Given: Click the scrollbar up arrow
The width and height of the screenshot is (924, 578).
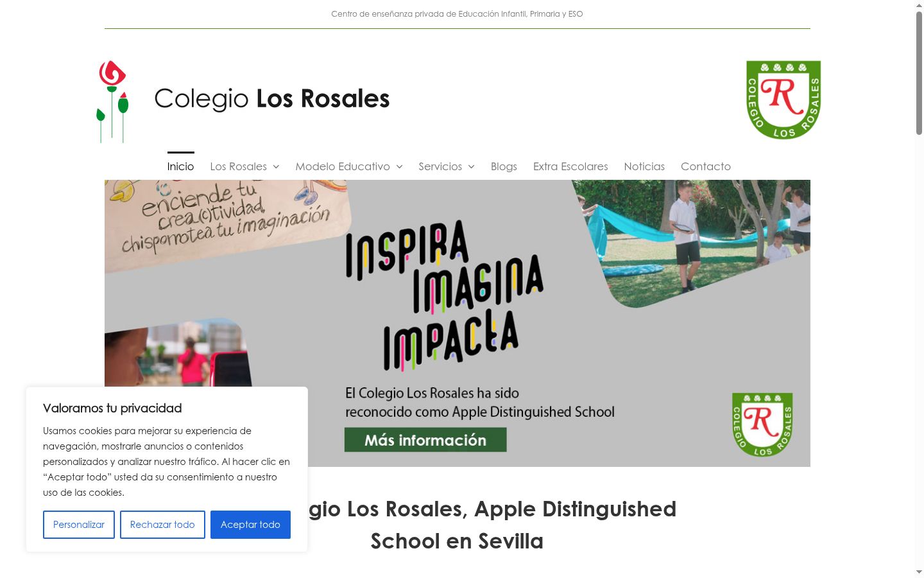Looking at the screenshot, I should pos(919,4).
